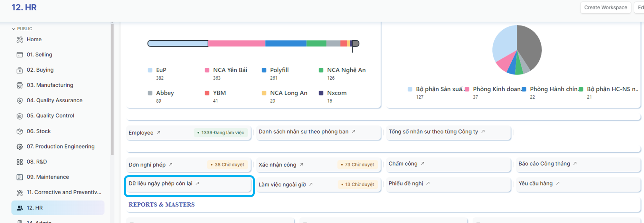Open Đơn nghỉ phép shortcut

(x=147, y=165)
